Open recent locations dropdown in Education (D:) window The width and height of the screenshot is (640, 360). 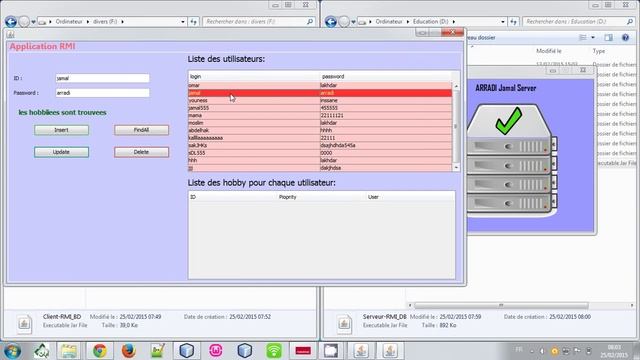pos(353,22)
